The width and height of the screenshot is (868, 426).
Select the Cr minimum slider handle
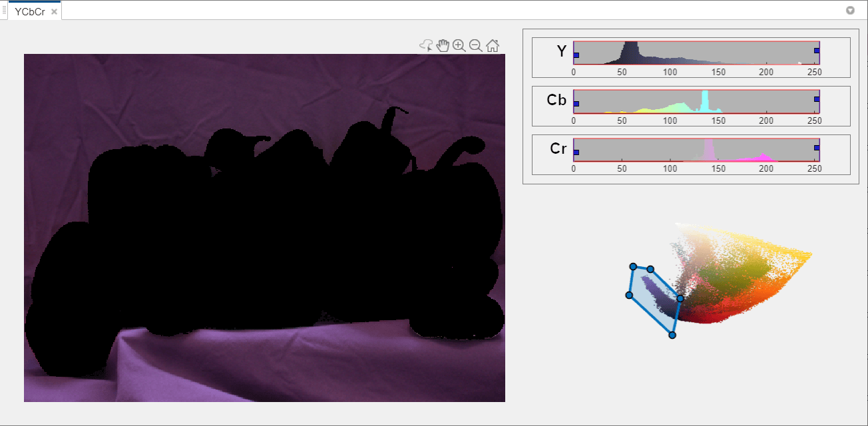576,152
